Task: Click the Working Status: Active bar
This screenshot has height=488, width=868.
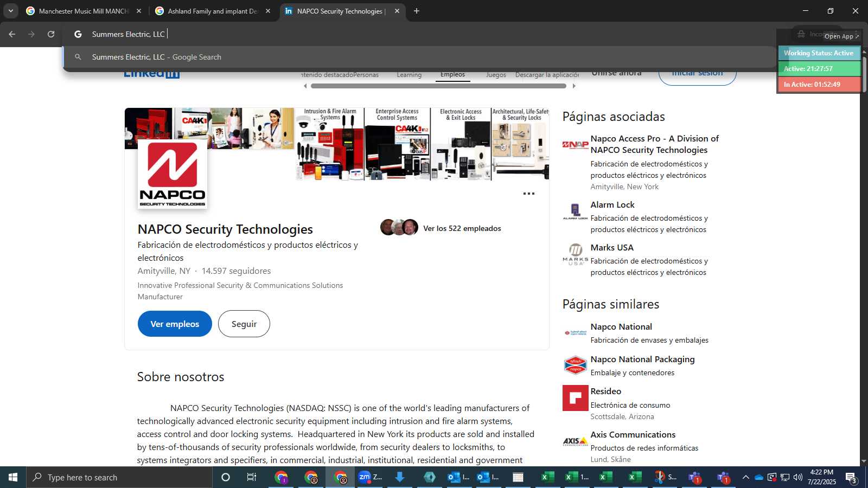Action: pyautogui.click(x=819, y=53)
